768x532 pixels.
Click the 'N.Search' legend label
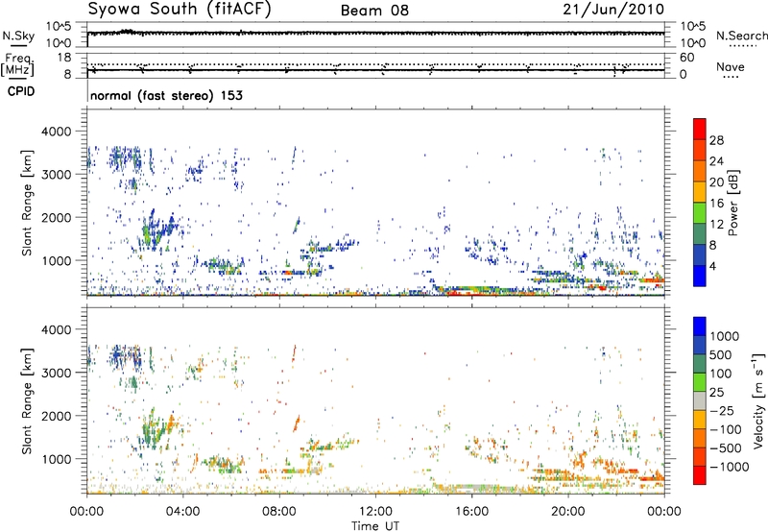point(741,36)
